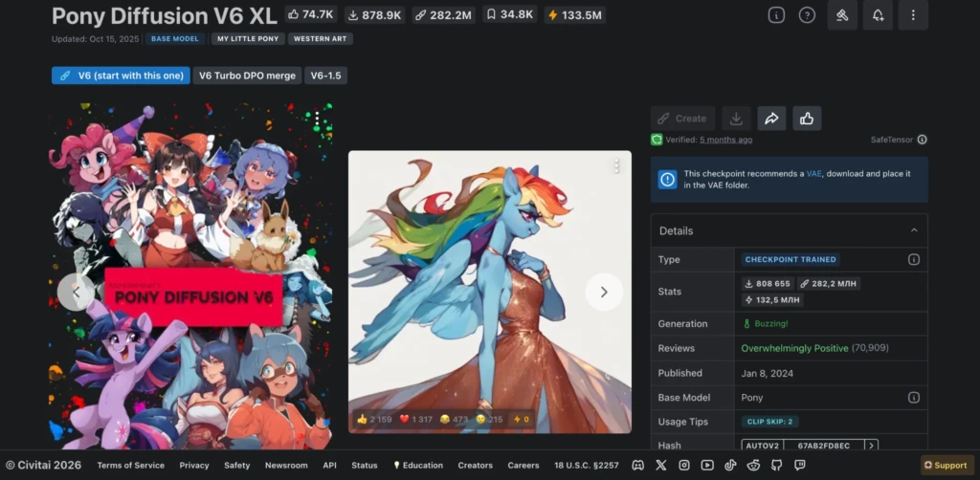Share the model using arrow icon

(772, 118)
